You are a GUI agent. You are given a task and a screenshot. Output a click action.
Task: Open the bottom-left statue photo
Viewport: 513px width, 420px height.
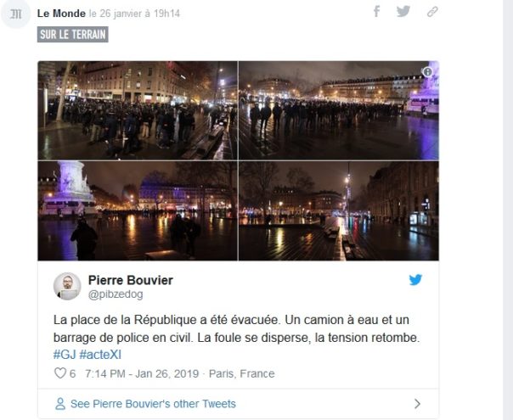tap(138, 211)
